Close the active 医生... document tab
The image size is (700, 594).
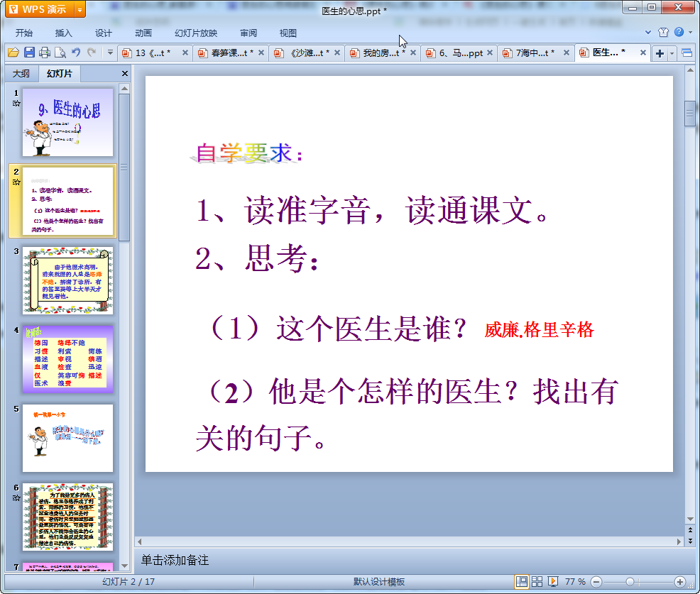(x=643, y=53)
